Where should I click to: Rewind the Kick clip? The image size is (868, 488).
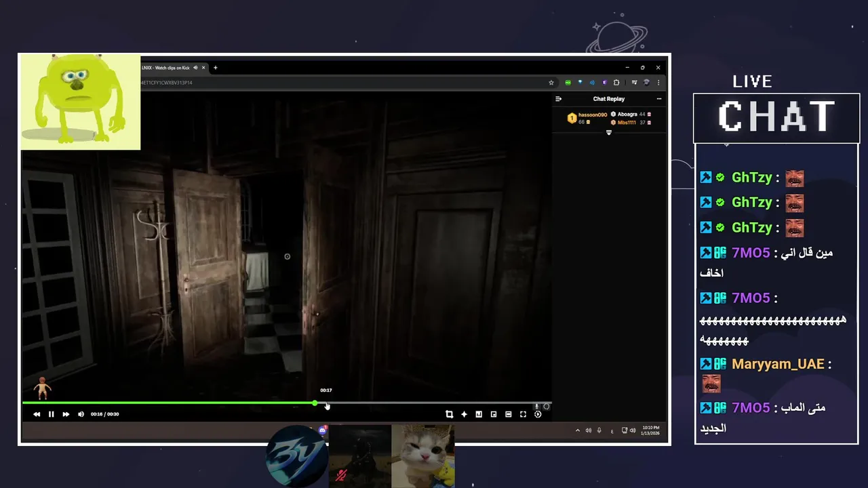pyautogui.click(x=37, y=414)
